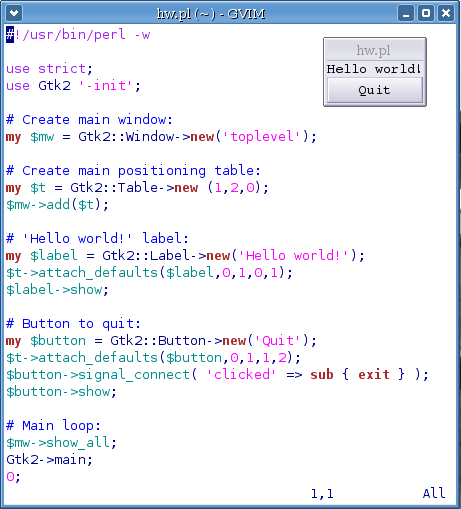
Task: Place cursor on 'use strict;' line
Action: [49, 69]
